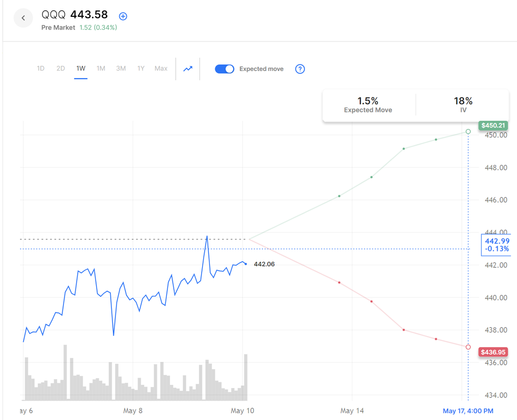This screenshot has width=517, height=420.
Task: Switch to the 1D timeframe tab
Action: pyautogui.click(x=40, y=69)
